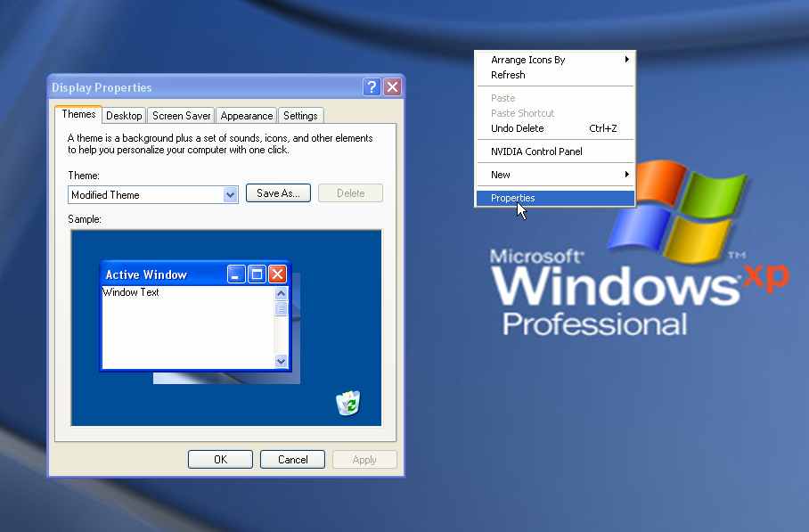Click the grayed Paste Shortcut entry
The image size is (809, 532).
coord(555,113)
